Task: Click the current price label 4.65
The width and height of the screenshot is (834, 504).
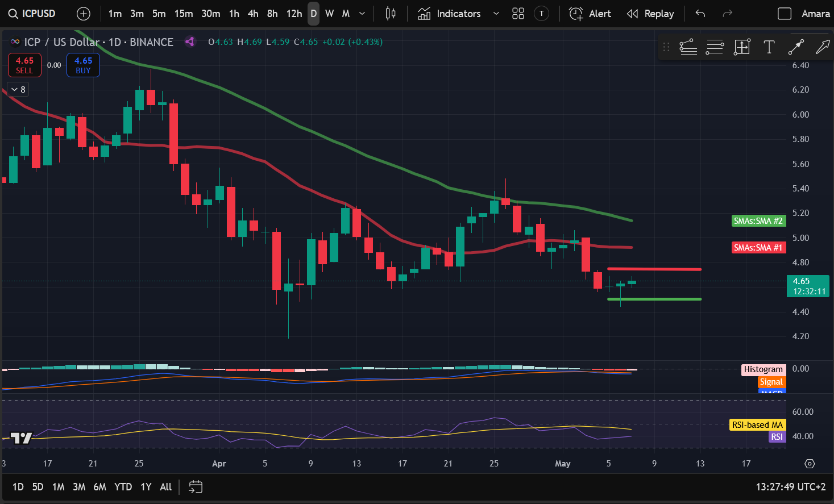Action: [x=808, y=286]
